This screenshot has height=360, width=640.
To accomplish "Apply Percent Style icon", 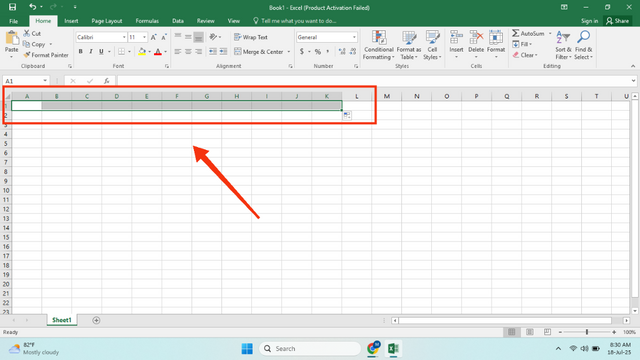I will (x=318, y=51).
